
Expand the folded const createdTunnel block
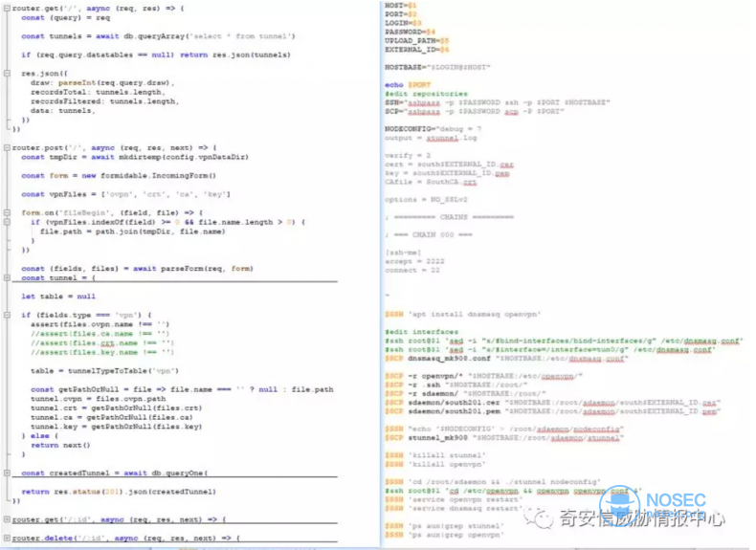pos(7,473)
